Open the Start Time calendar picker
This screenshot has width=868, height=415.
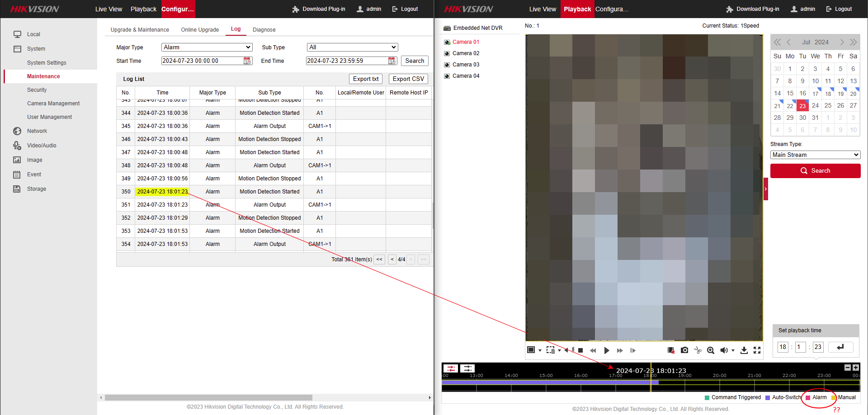coord(247,61)
